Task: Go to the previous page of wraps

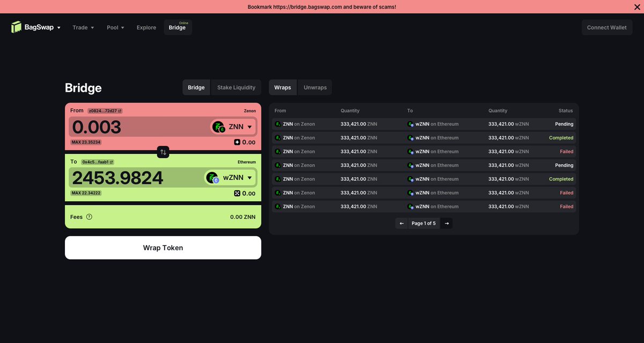Action: 402,223
